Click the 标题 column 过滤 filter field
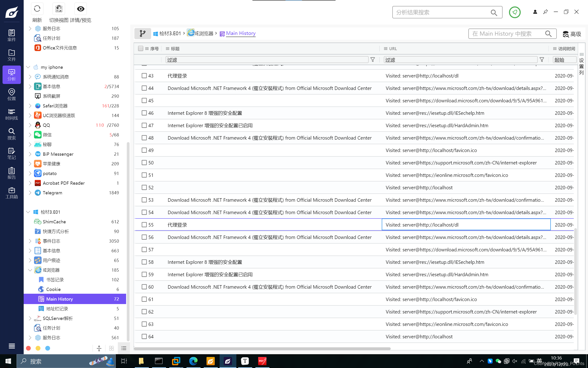Image resolution: width=588 pixels, height=368 pixels. click(267, 60)
